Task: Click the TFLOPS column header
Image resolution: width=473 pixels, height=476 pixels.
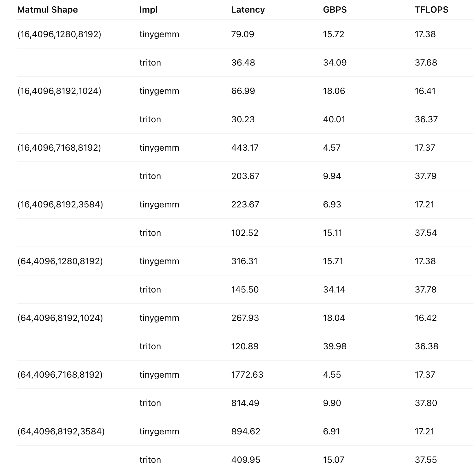Action: tap(431, 10)
